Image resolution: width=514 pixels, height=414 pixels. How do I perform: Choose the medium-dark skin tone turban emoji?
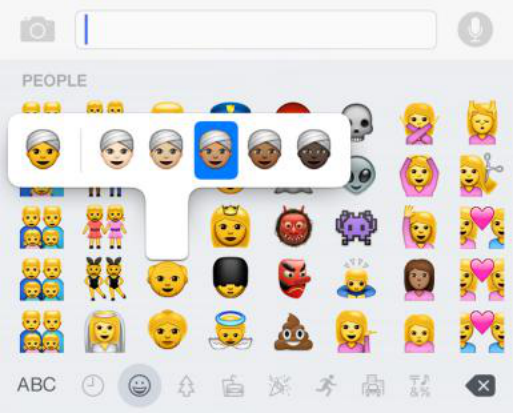click(x=265, y=149)
